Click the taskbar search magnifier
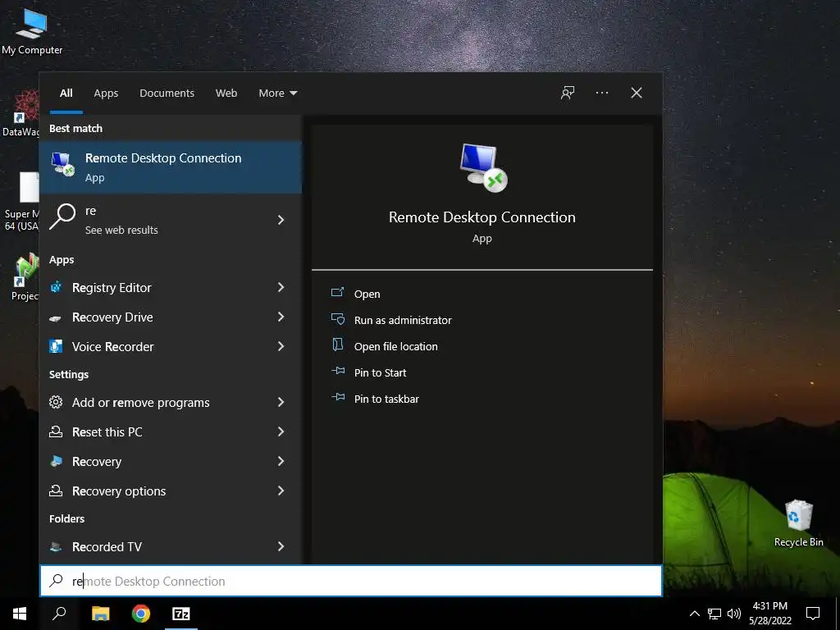 click(59, 614)
